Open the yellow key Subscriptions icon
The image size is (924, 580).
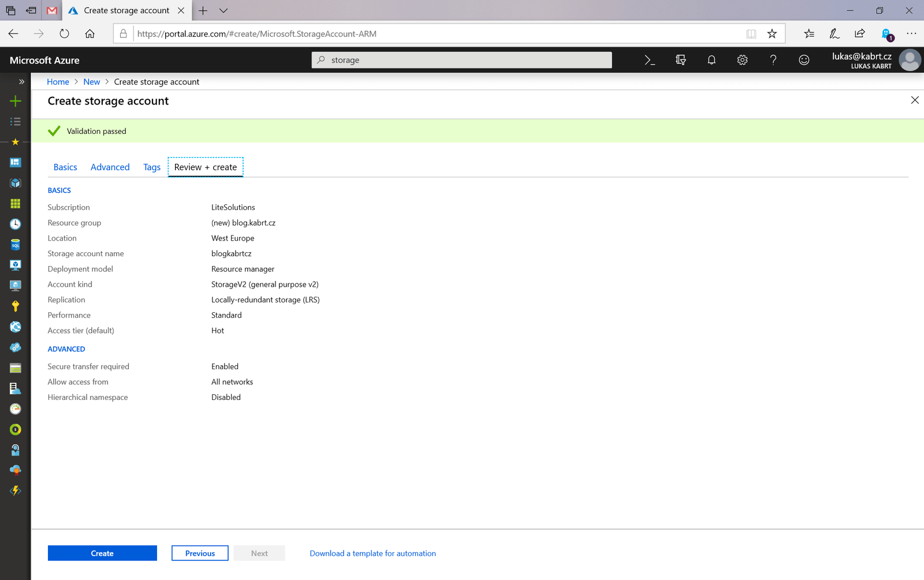click(16, 306)
